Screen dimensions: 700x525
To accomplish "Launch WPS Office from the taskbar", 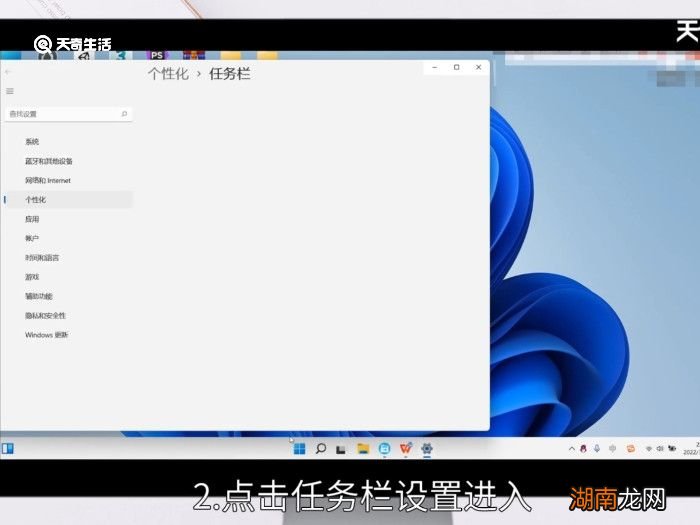I will 406,448.
